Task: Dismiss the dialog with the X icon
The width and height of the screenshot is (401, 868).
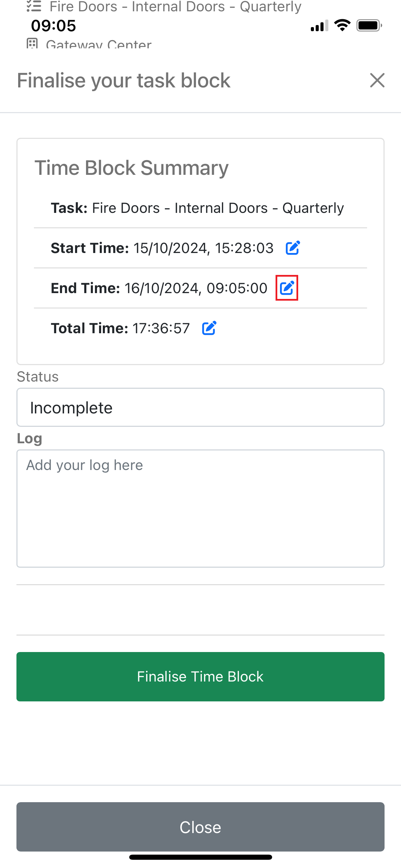Action: (377, 81)
